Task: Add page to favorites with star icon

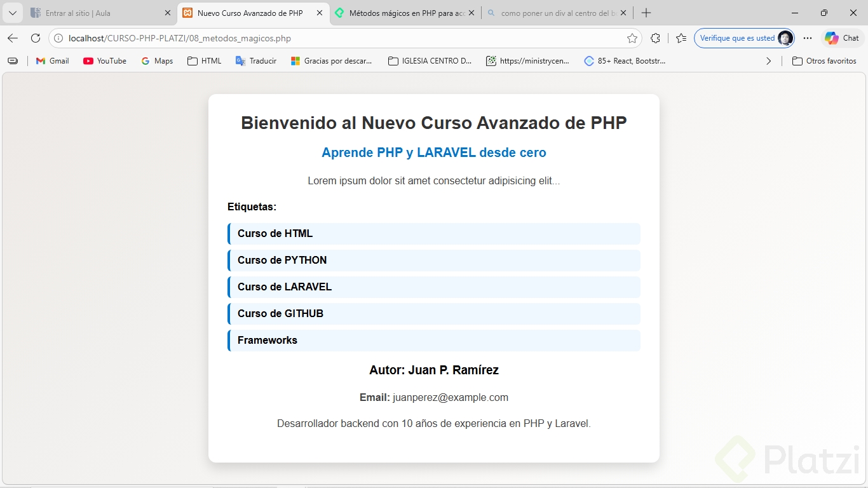Action: 632,38
